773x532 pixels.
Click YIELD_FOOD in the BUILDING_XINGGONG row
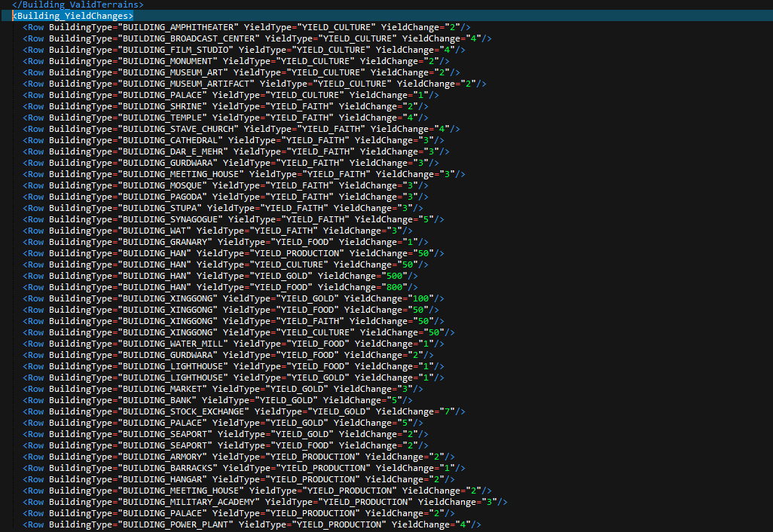pyautogui.click(x=307, y=310)
